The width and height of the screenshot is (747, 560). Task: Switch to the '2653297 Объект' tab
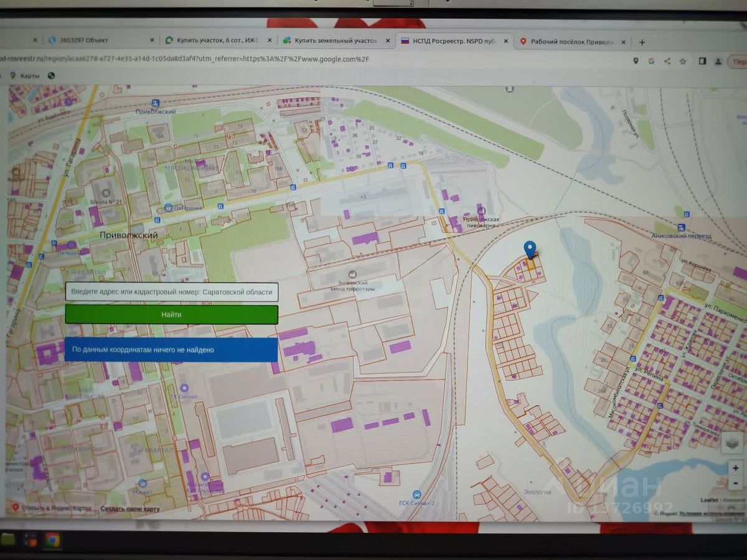click(101, 40)
